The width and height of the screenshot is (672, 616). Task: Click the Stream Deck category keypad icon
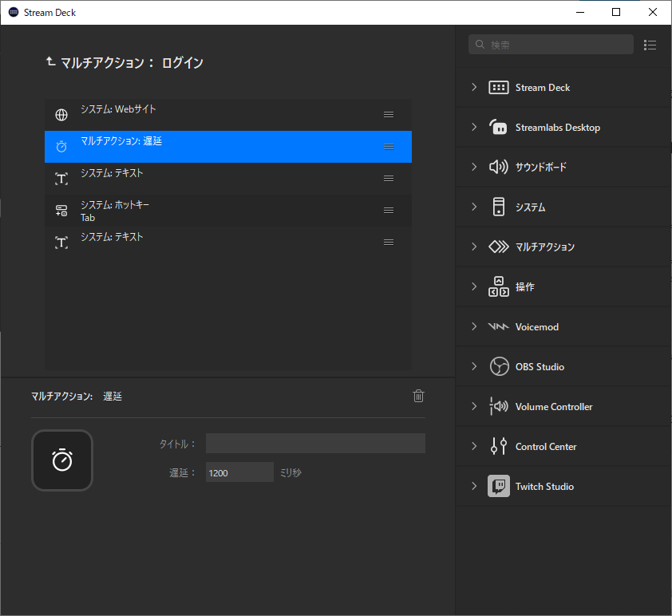click(499, 88)
